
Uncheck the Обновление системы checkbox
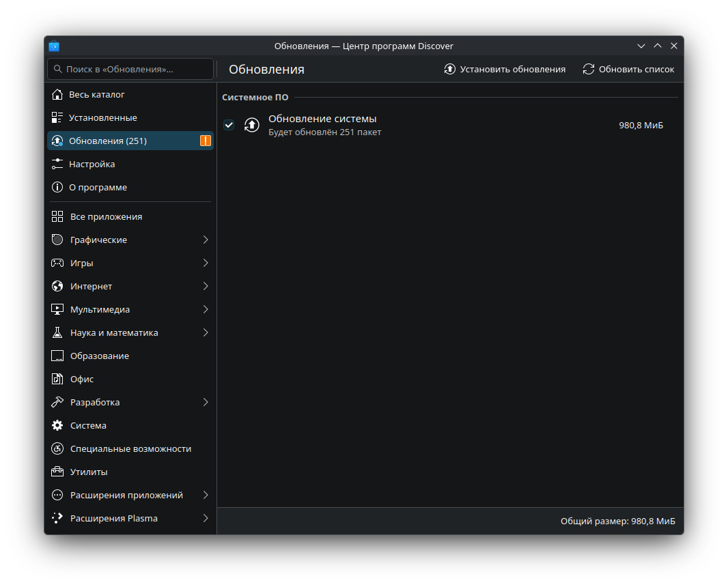point(229,125)
